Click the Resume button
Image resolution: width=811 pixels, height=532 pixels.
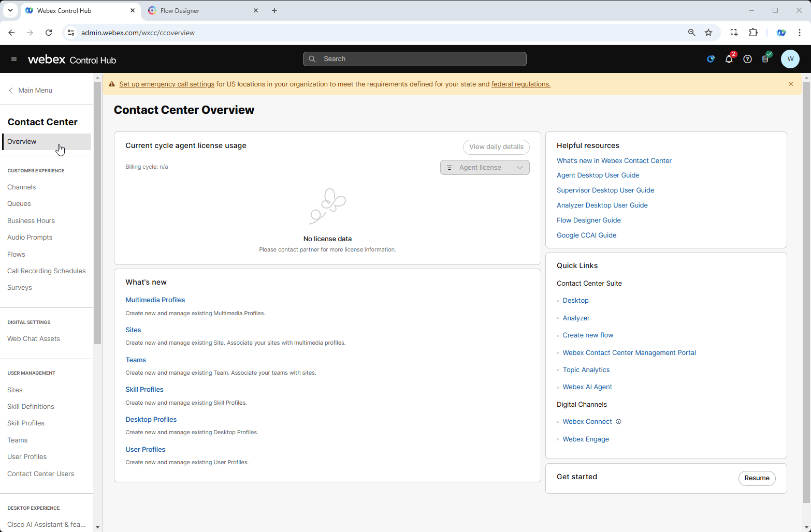pos(757,478)
